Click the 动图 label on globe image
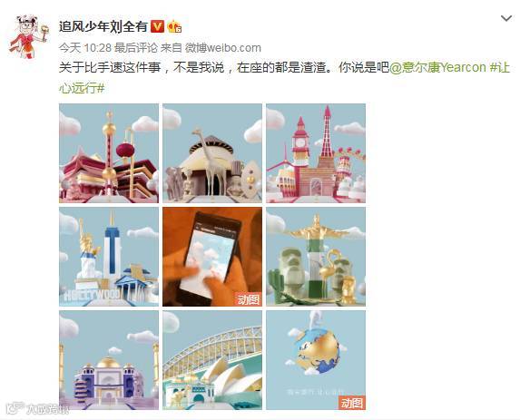This screenshot has width=520, height=420. (x=352, y=403)
